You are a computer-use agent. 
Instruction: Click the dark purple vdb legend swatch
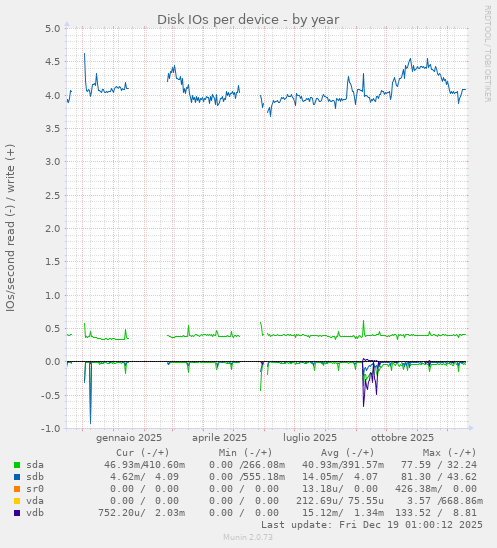point(17,513)
